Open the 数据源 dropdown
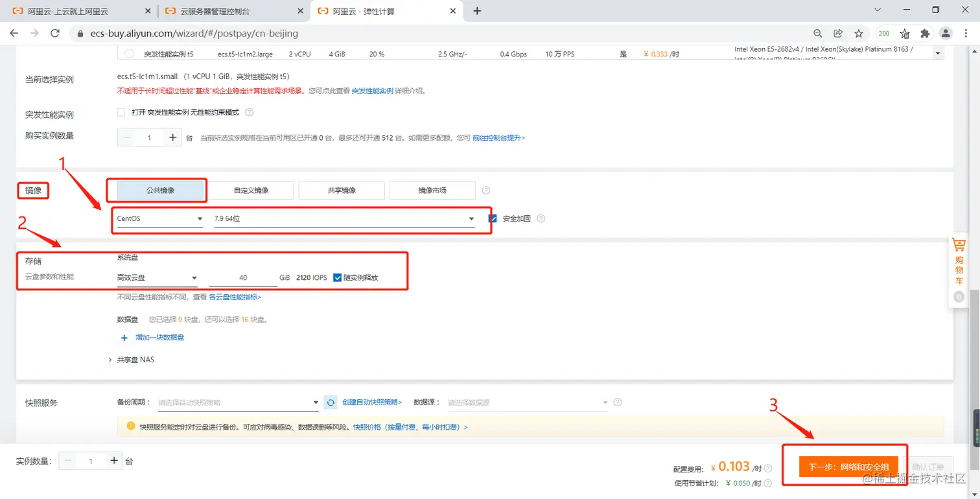This screenshot has height=499, width=980. [x=528, y=402]
